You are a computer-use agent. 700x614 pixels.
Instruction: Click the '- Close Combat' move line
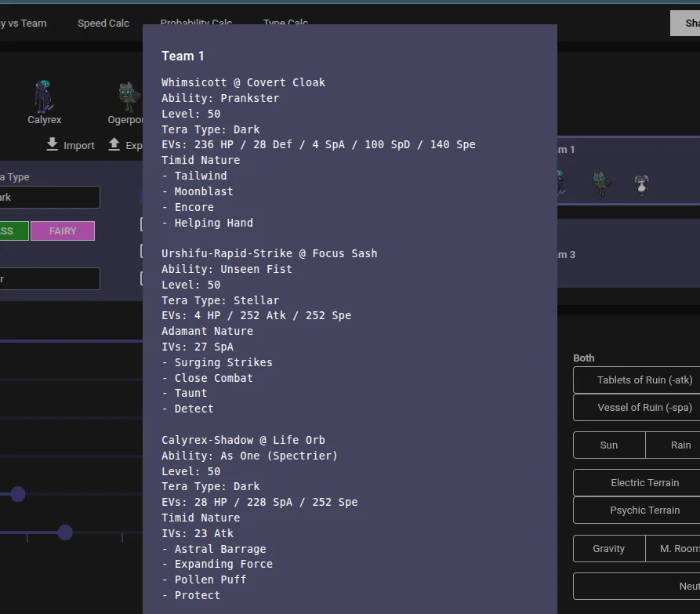point(207,378)
